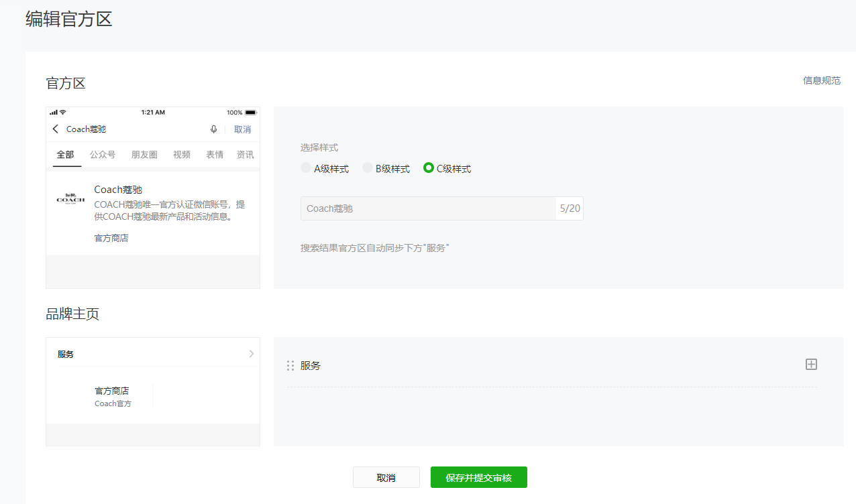The image size is (856, 504).
Task: Switch to the 全部 tab in preview
Action: pos(65,154)
